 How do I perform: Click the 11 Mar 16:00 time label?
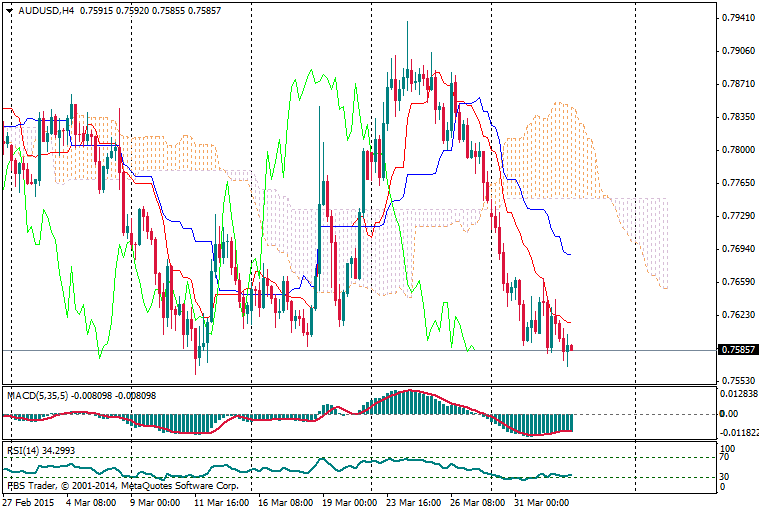coord(222,502)
